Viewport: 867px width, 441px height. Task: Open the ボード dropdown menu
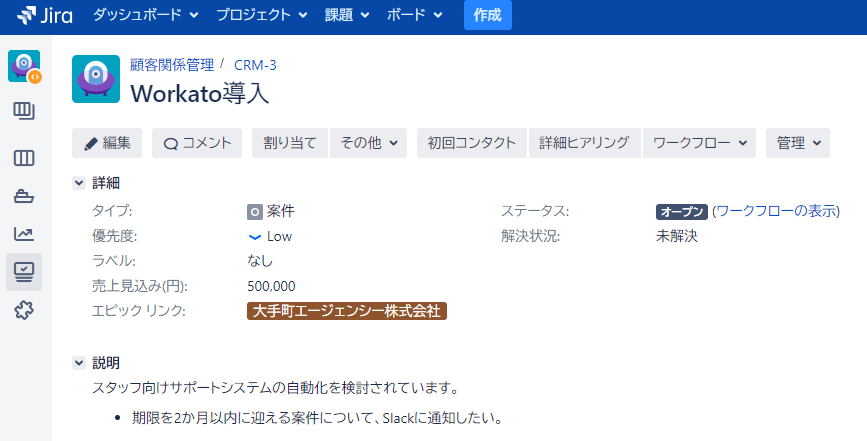pos(415,15)
